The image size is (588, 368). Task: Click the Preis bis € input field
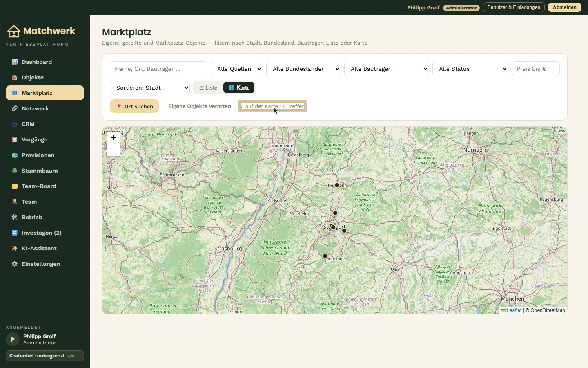pos(536,69)
